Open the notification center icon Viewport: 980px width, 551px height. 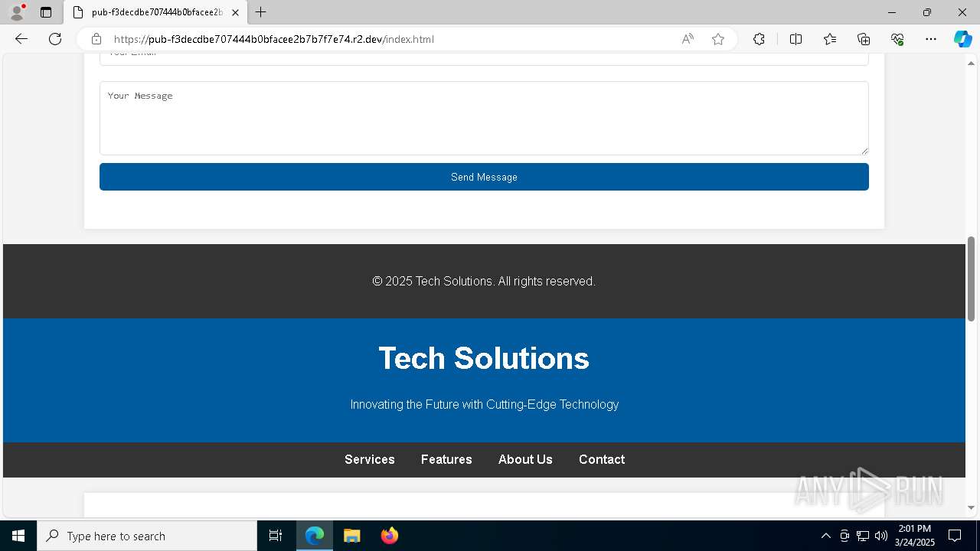[955, 536]
